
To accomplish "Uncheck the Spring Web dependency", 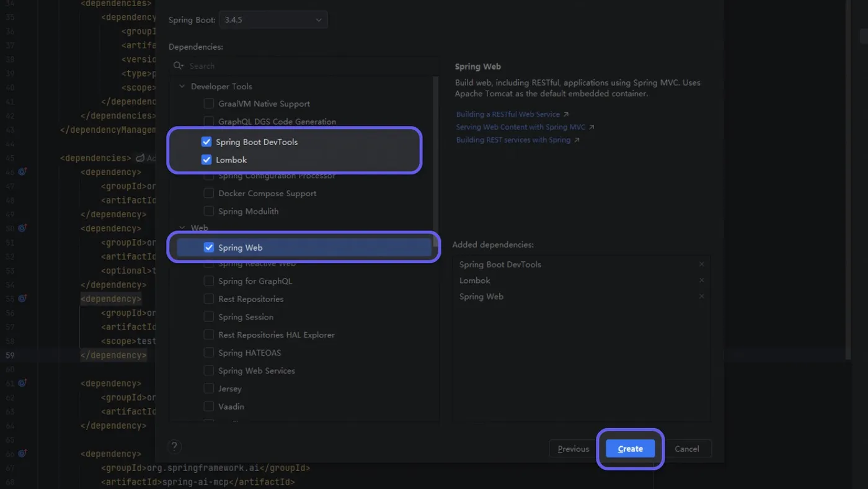I will (209, 248).
